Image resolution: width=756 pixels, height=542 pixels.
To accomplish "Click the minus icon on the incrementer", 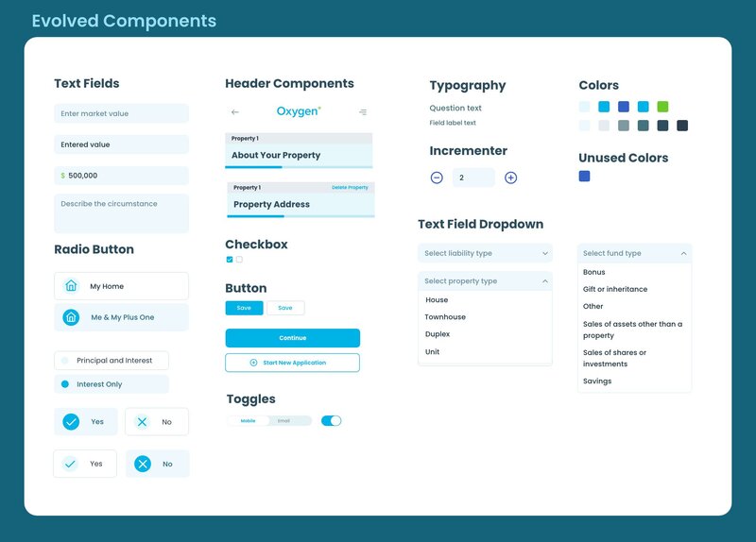I will (437, 178).
